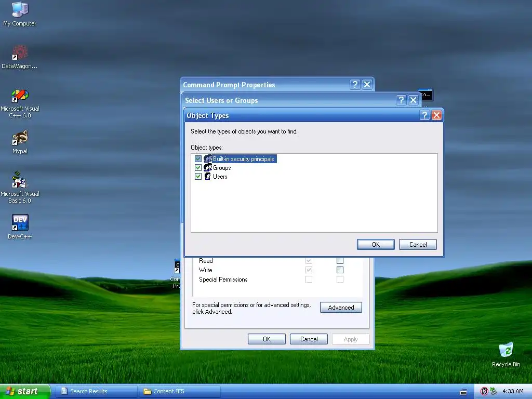Open Advanced permissions settings
The width and height of the screenshot is (532, 399).
pyautogui.click(x=341, y=308)
